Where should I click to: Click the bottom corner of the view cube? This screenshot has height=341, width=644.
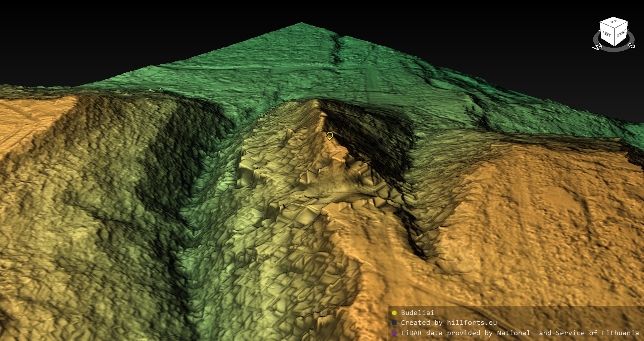click(614, 46)
